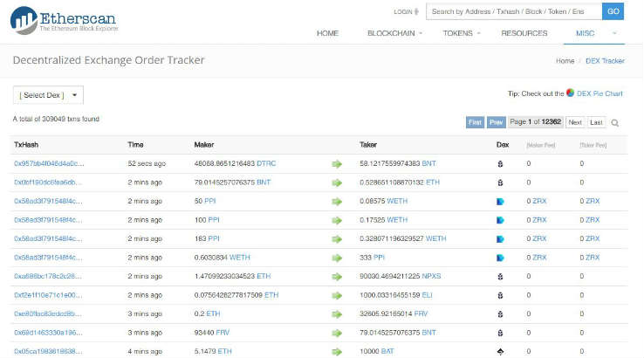Open the Select Dex dropdown
The width and height of the screenshot is (644, 358).
click(48, 95)
